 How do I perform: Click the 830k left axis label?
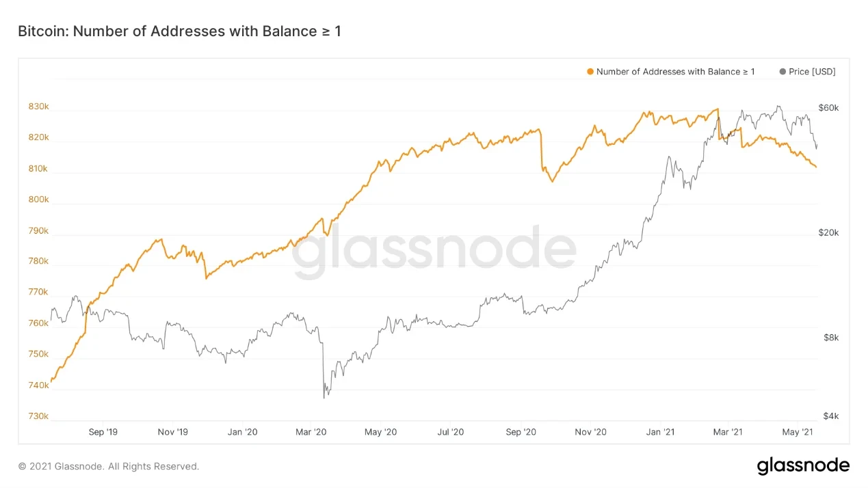[38, 107]
